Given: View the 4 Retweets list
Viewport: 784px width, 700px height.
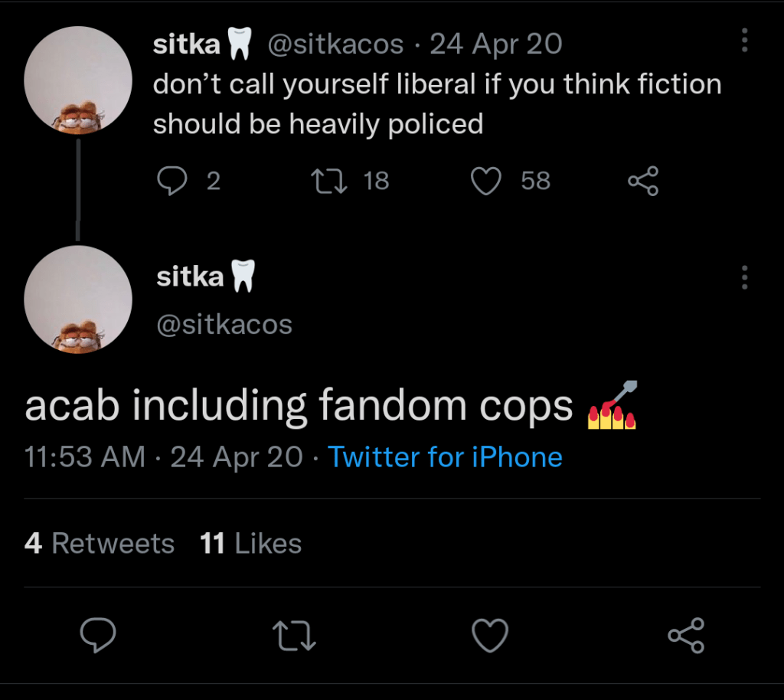Looking at the screenshot, I should [x=100, y=544].
